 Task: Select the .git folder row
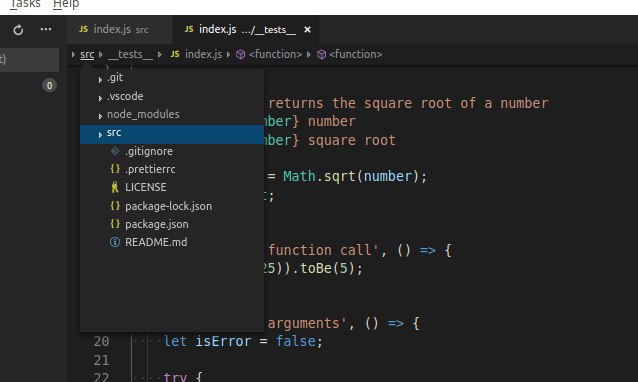[172, 78]
